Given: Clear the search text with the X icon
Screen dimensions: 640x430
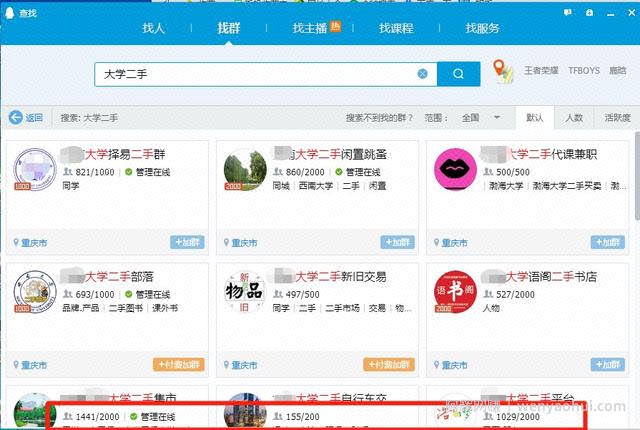Looking at the screenshot, I should tap(422, 74).
